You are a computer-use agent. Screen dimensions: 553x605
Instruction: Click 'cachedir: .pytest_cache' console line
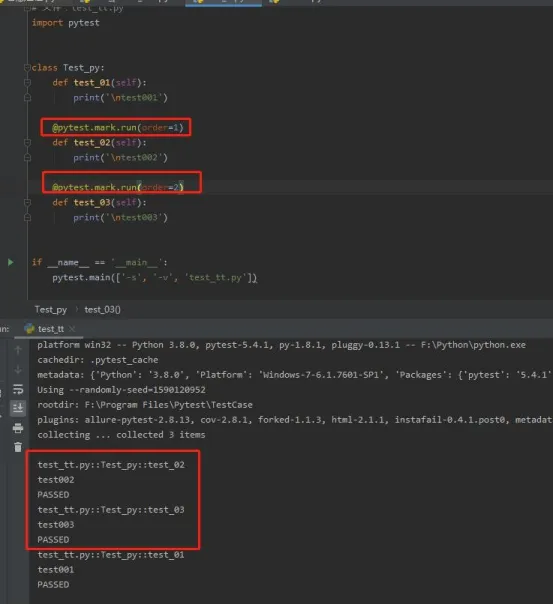[98, 360]
